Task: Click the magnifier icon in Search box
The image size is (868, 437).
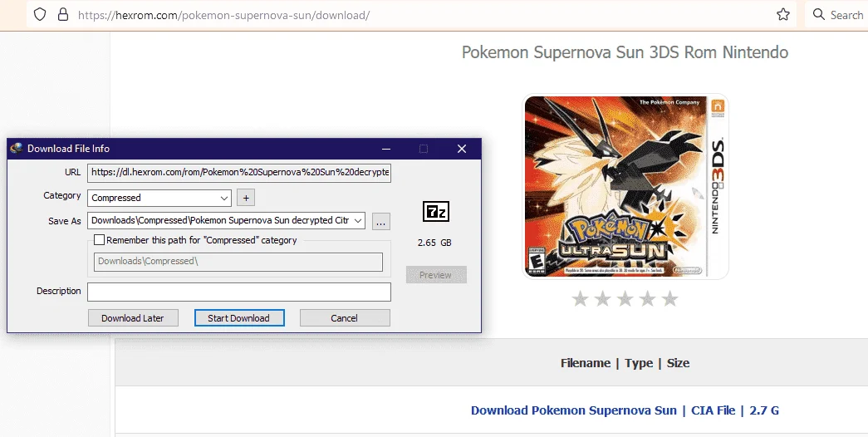Action: 819,14
